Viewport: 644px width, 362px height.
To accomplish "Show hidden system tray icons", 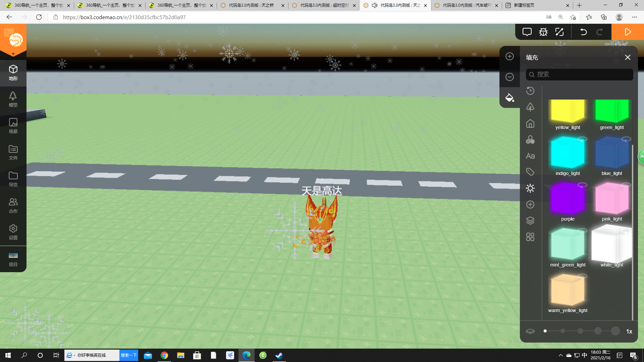I will pos(560,355).
